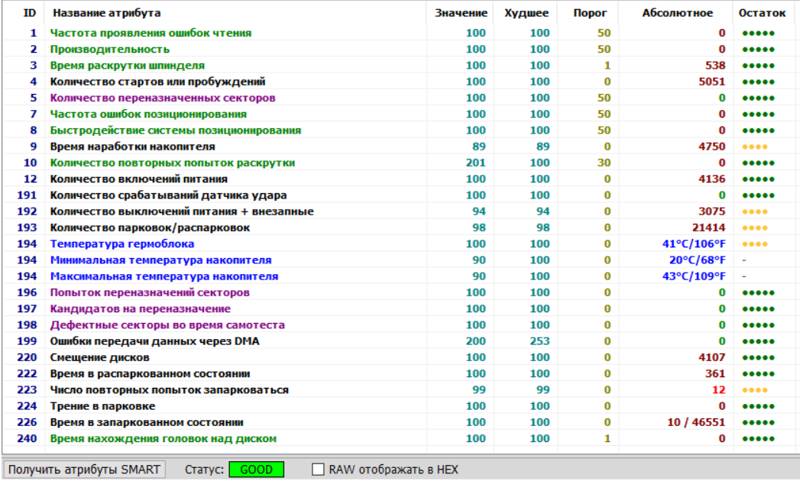Click yellow dots for Число повторных попыток запарковаться
The width and height of the screenshot is (800, 481).
point(755,390)
